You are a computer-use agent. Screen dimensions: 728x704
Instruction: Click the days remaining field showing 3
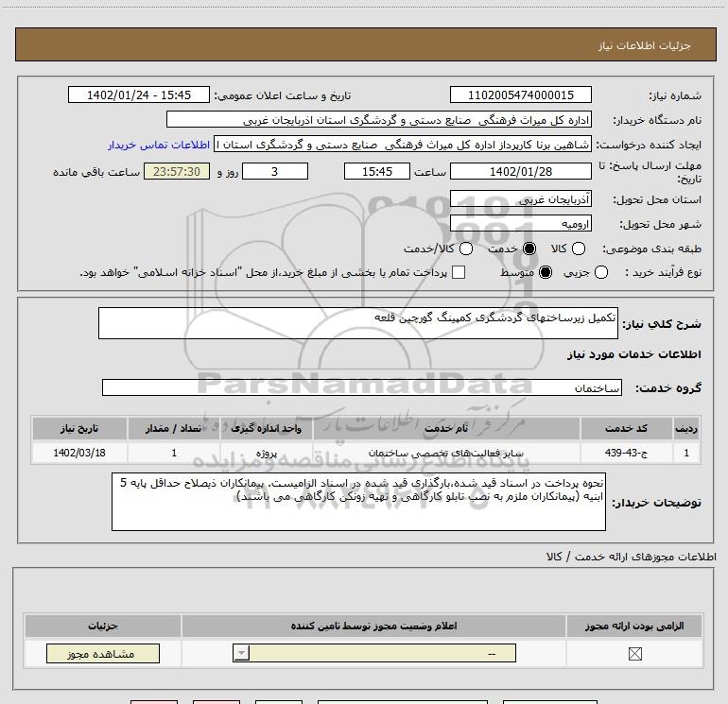click(x=275, y=172)
